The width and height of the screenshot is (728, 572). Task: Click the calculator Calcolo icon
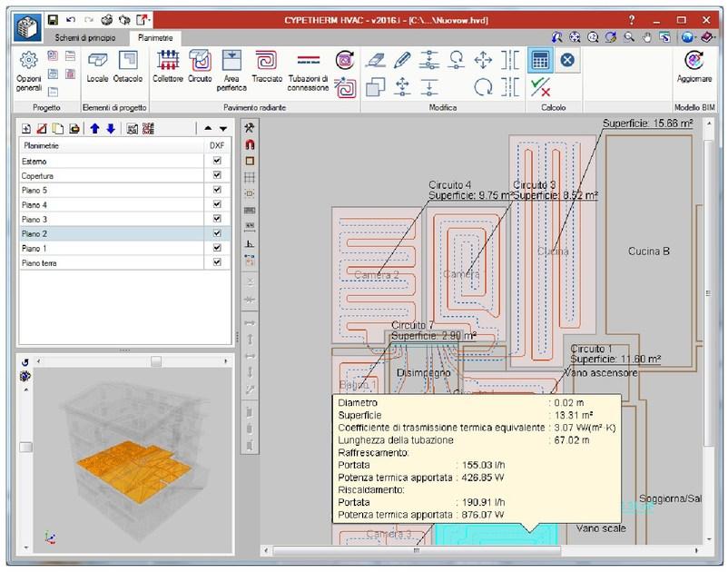(x=540, y=60)
